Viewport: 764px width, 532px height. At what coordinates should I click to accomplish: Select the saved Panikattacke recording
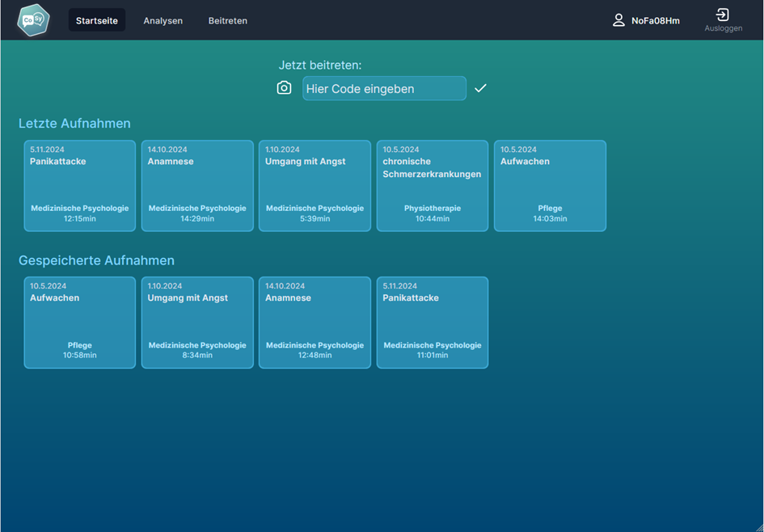pyautogui.click(x=432, y=322)
